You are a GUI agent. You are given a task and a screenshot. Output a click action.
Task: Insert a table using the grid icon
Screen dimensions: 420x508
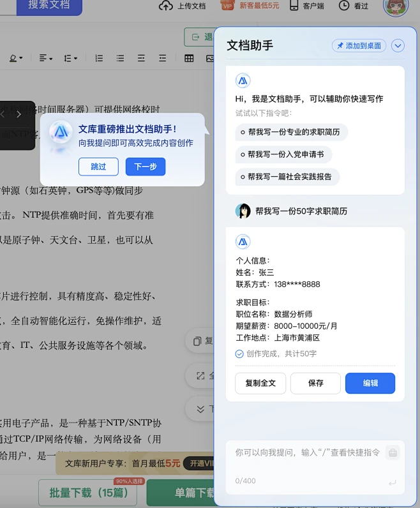189,58
